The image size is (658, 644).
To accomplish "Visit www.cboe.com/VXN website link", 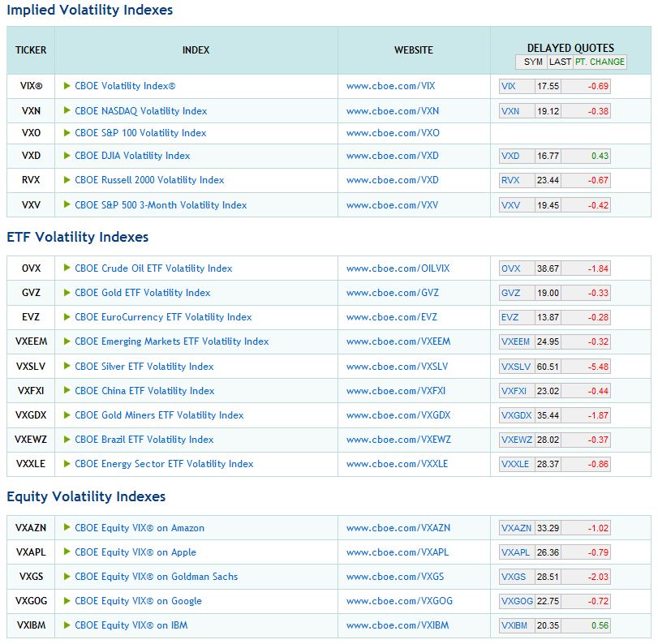I will coord(393,111).
